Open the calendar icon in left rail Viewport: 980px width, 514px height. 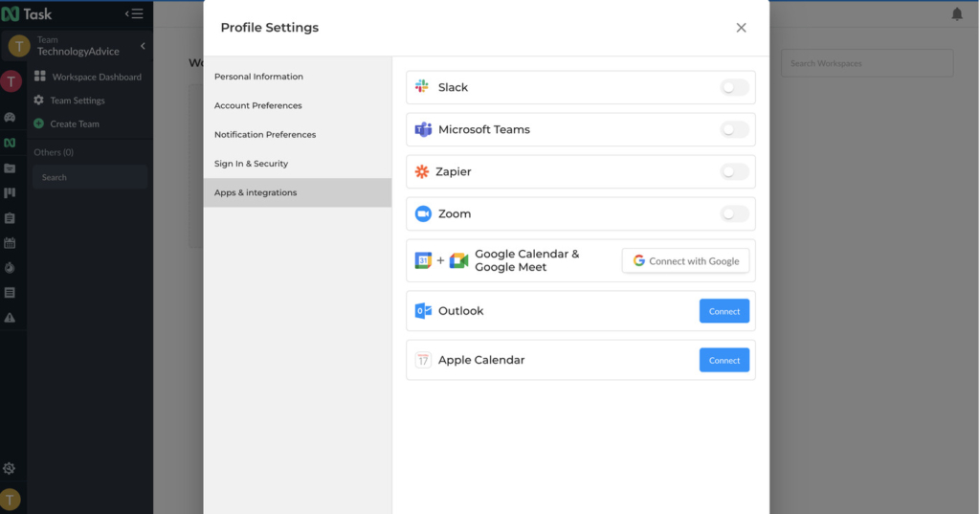click(10, 243)
